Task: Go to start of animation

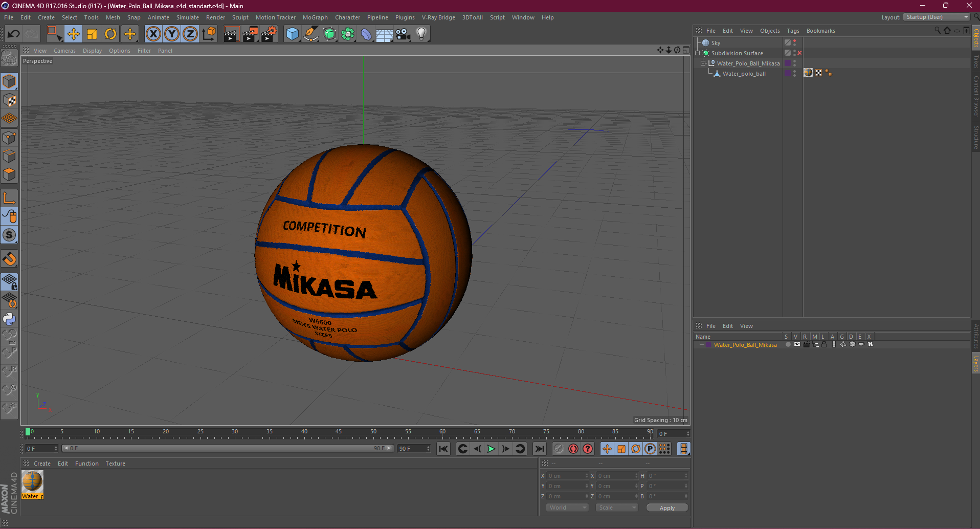Action: 443,449
